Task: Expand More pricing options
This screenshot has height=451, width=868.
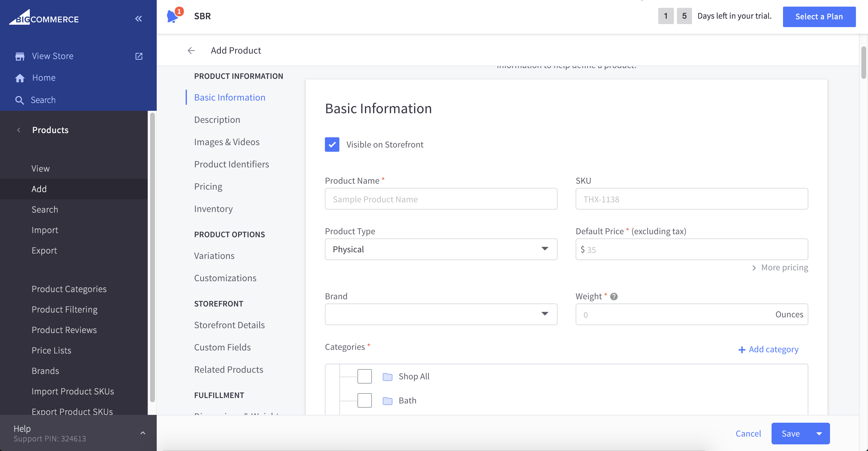Action: pos(780,268)
